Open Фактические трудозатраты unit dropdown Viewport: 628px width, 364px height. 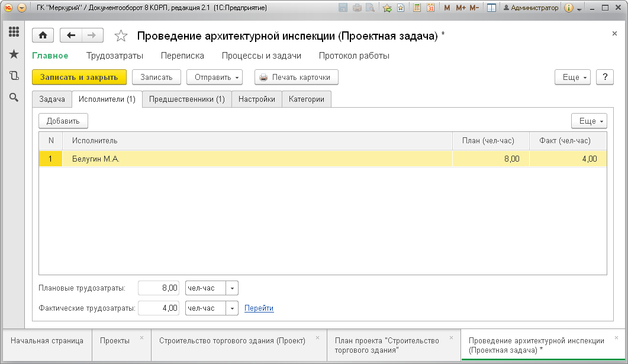(232, 308)
